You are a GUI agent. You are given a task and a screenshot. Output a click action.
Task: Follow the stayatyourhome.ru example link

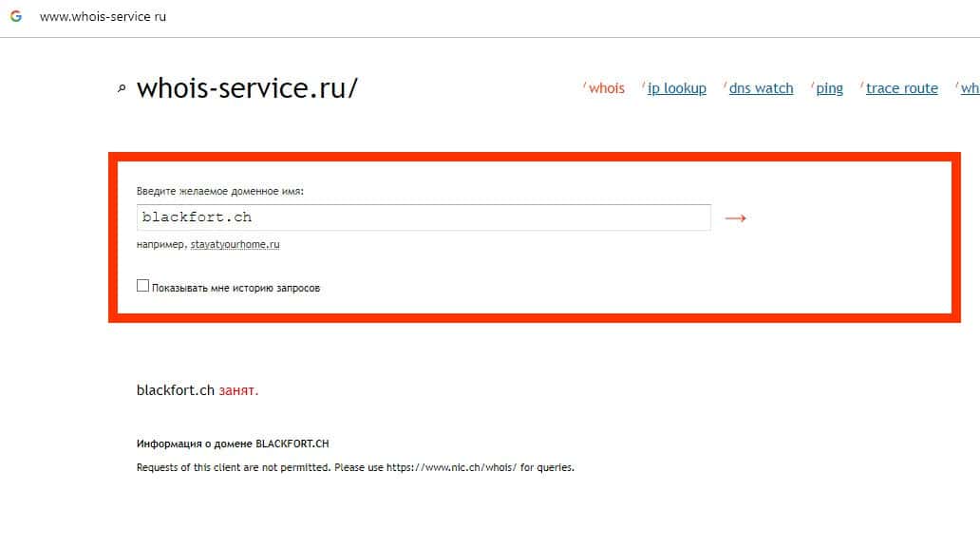point(235,244)
